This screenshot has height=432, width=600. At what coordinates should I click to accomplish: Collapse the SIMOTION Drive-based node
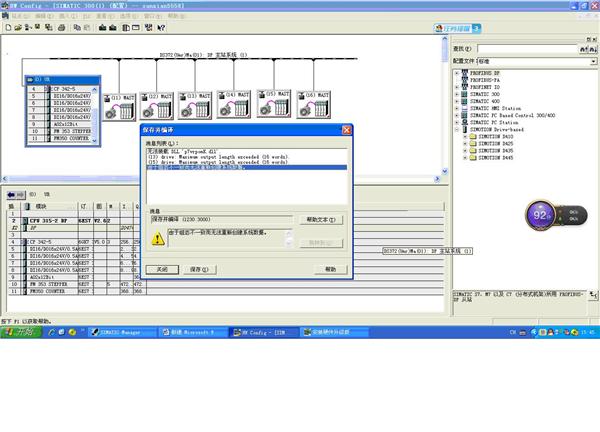[457, 130]
